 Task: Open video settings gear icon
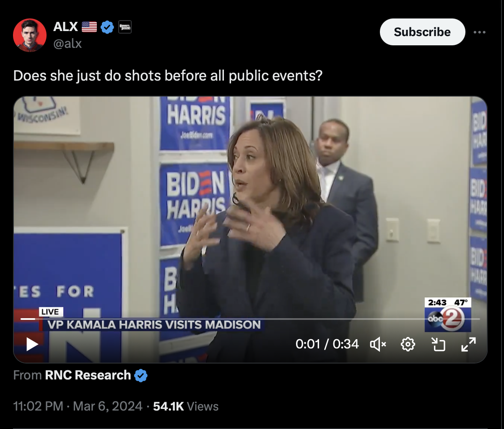[408, 345]
